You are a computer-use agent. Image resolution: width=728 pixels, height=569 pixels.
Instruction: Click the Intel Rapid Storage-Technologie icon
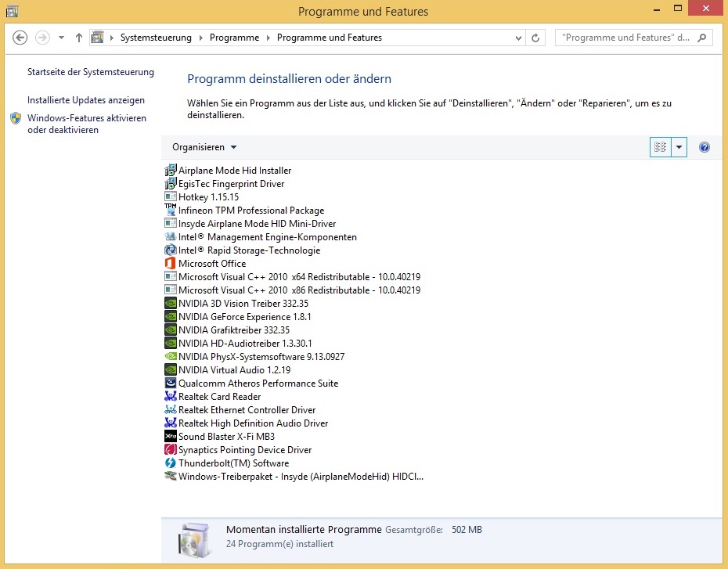pos(171,250)
